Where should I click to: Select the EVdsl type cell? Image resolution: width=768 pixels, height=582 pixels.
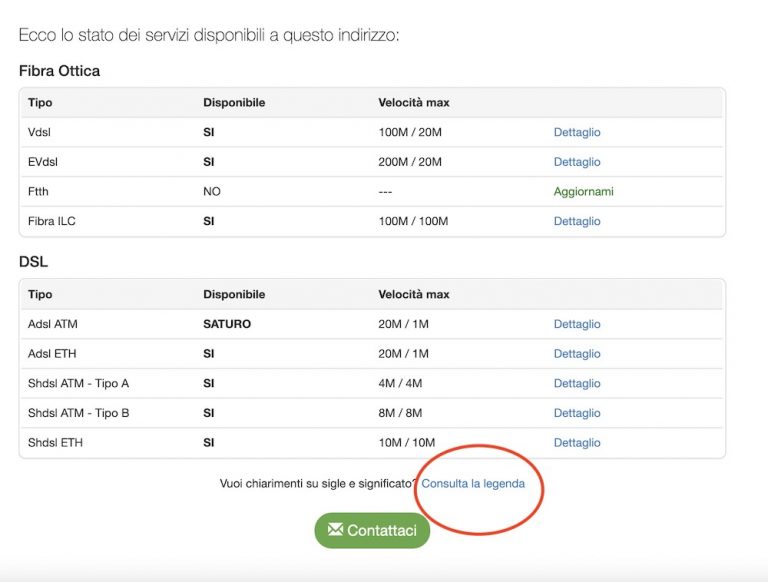tap(43, 162)
